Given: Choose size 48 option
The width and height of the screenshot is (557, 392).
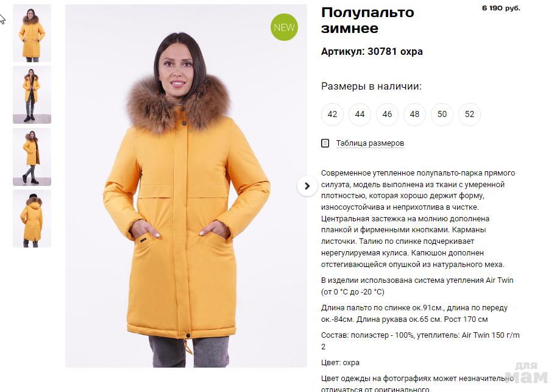Looking at the screenshot, I should tap(414, 114).
